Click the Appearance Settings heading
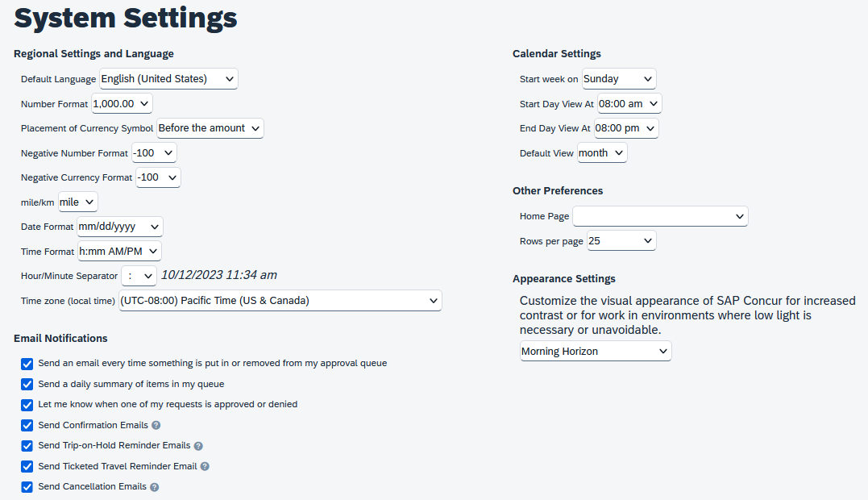The width and height of the screenshot is (868, 500). (563, 278)
